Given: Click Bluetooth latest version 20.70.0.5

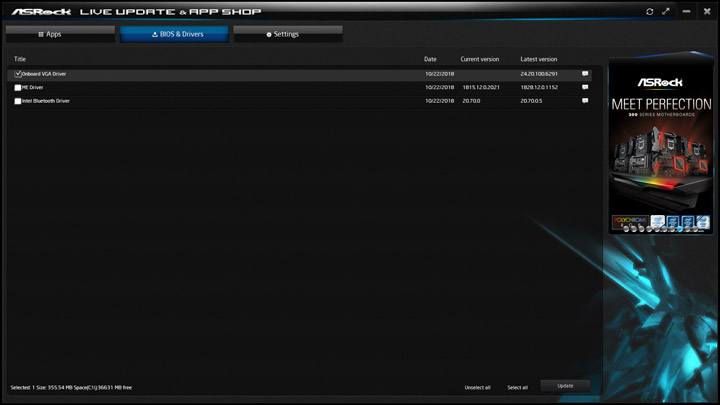Looking at the screenshot, I should [x=531, y=101].
